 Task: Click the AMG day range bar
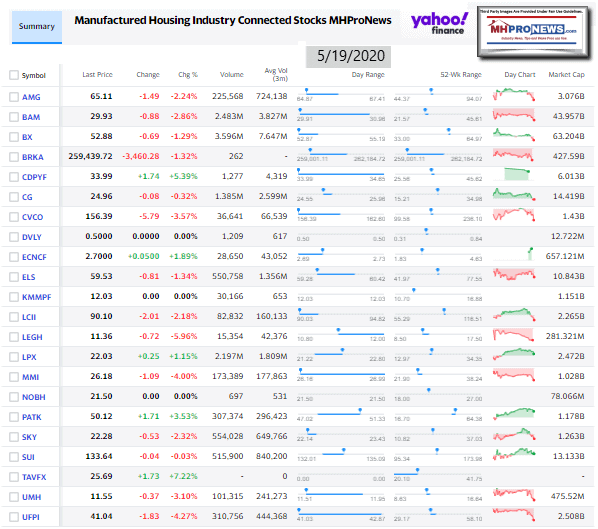[x=341, y=93]
